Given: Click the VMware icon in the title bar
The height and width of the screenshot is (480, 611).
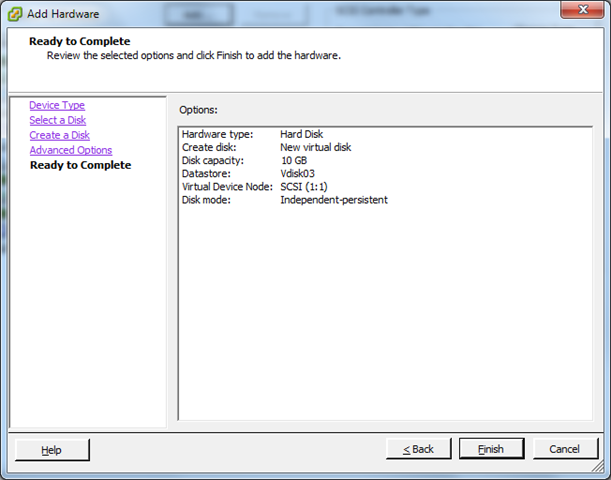Looking at the screenshot, I should [16, 14].
